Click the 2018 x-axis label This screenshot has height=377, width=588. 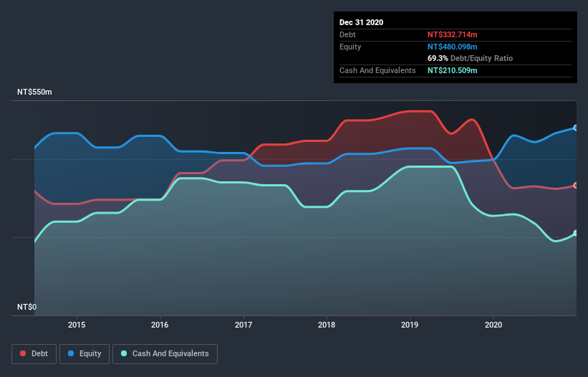pos(327,325)
